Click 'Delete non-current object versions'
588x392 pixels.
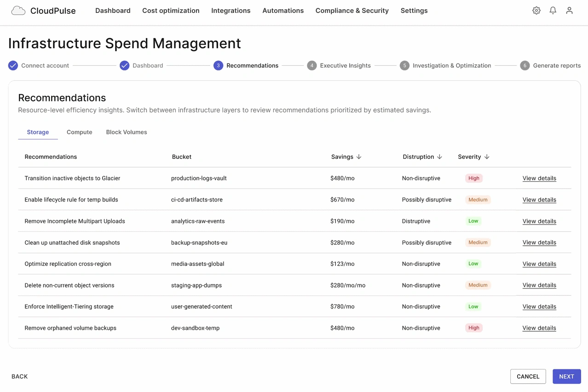69,285
